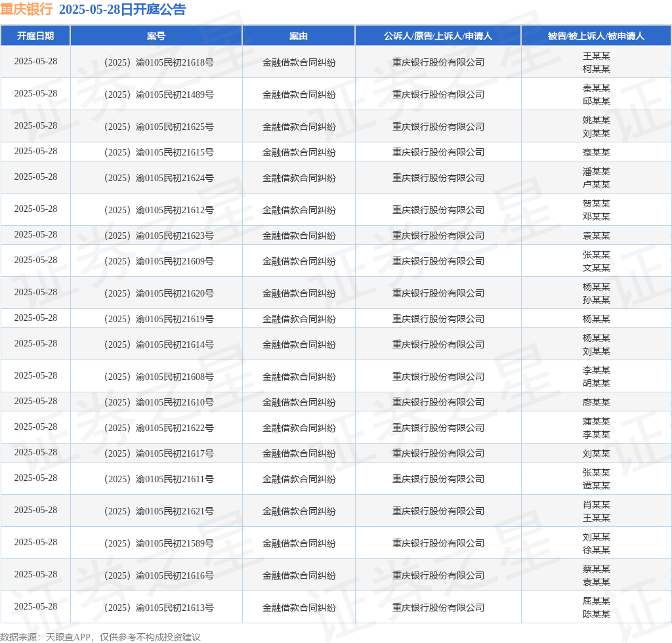
Task: Click case number 渝0105民初21608号
Action: point(159,377)
